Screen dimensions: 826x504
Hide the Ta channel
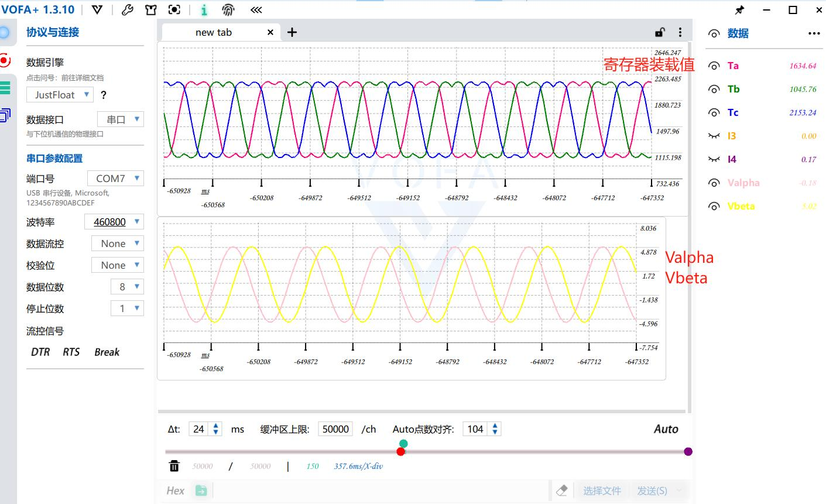(714, 66)
